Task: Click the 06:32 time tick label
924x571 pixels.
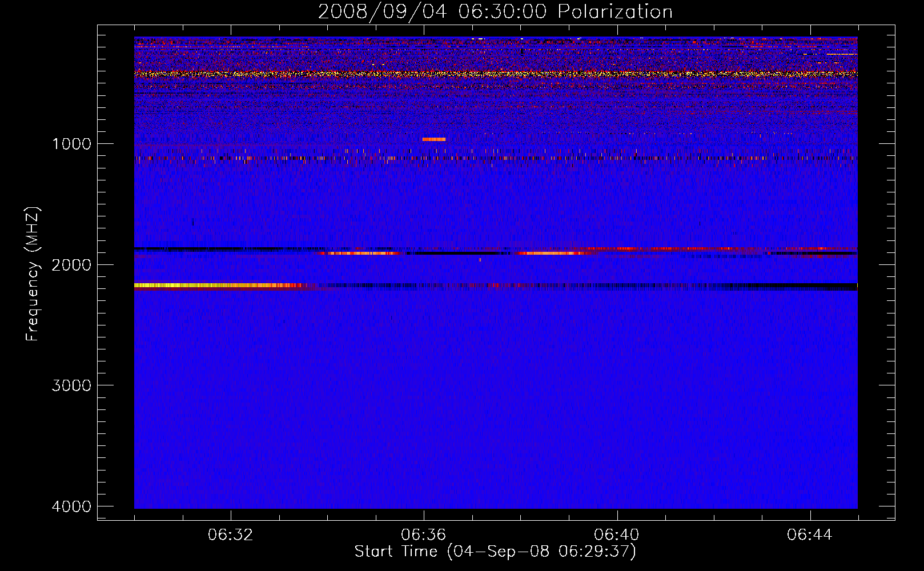Action: click(230, 535)
